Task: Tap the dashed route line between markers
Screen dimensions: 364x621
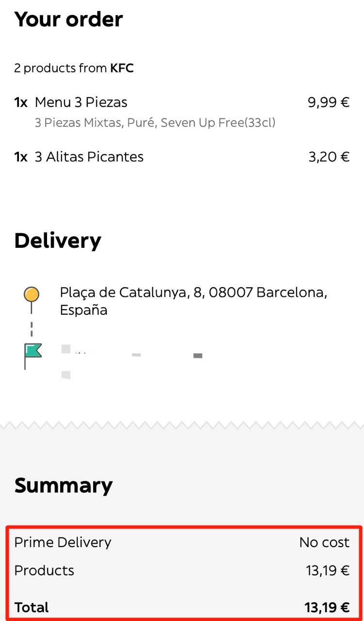Action: (x=32, y=328)
